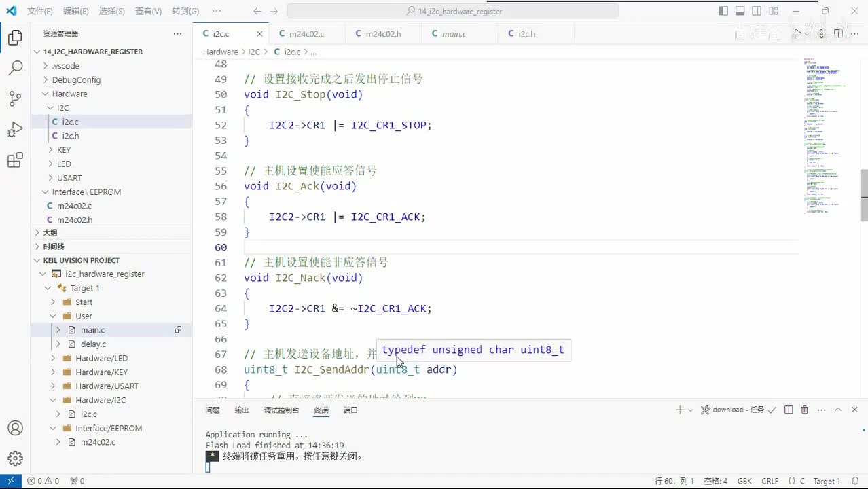Open the Search view in activity bar

tap(15, 68)
